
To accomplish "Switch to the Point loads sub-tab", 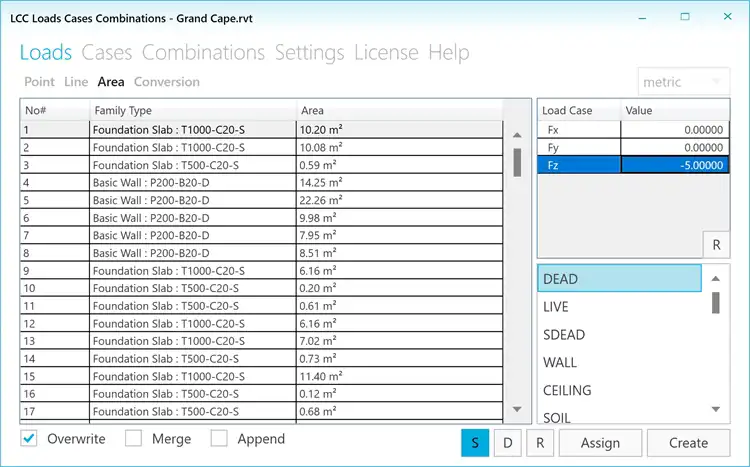I will pos(39,82).
